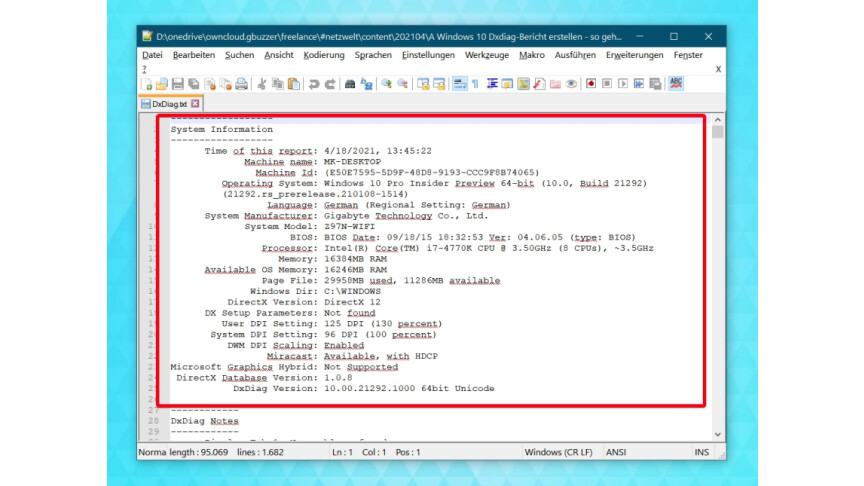Click the INS insert mode indicator
The image size is (864, 486).
(701, 452)
